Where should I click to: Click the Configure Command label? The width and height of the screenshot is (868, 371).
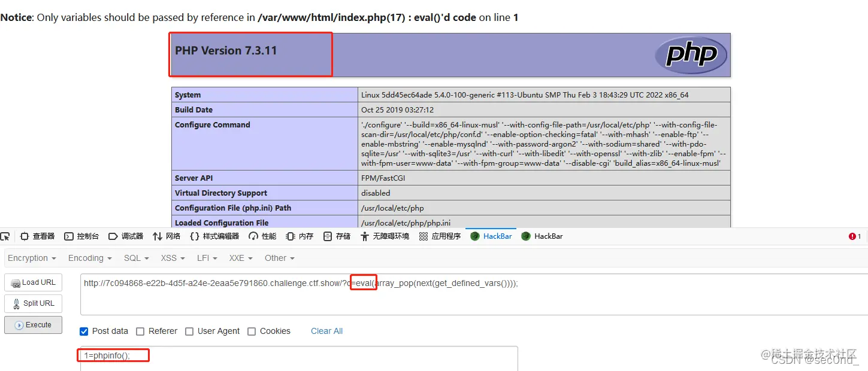[x=213, y=124]
